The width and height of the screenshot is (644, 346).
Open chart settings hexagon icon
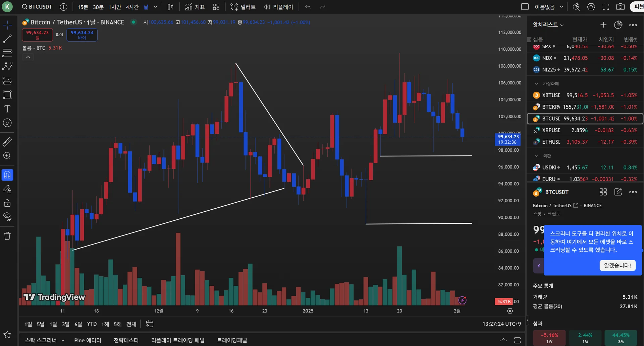point(591,7)
